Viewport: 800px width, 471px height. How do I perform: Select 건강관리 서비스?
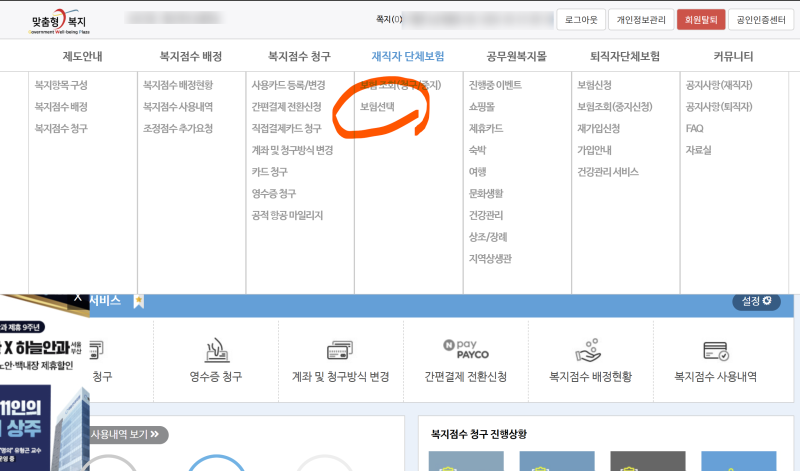608,171
